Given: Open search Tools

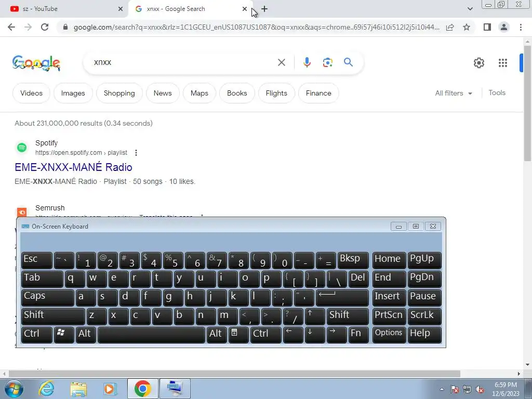Looking at the screenshot, I should pyautogui.click(x=497, y=92).
